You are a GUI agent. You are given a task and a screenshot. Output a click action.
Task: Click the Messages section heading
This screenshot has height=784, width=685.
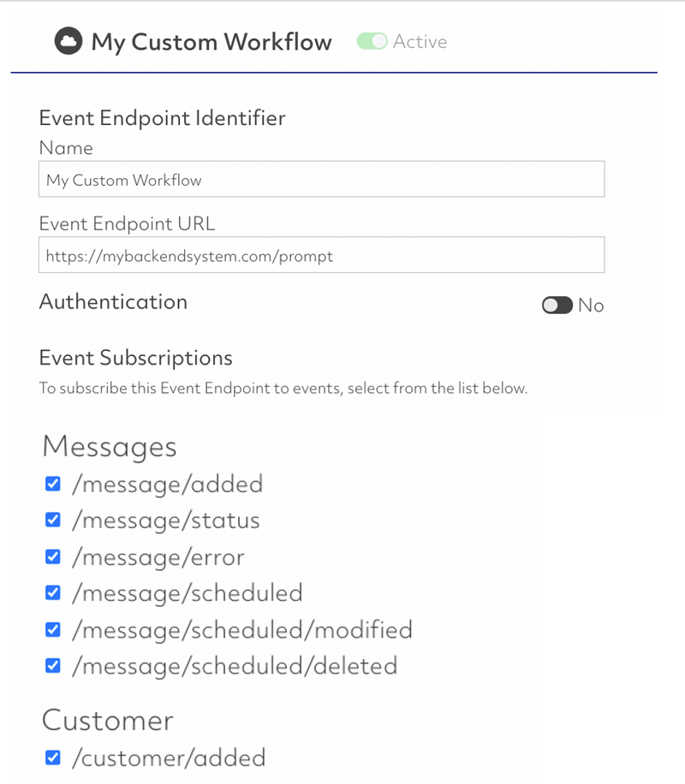pyautogui.click(x=109, y=446)
